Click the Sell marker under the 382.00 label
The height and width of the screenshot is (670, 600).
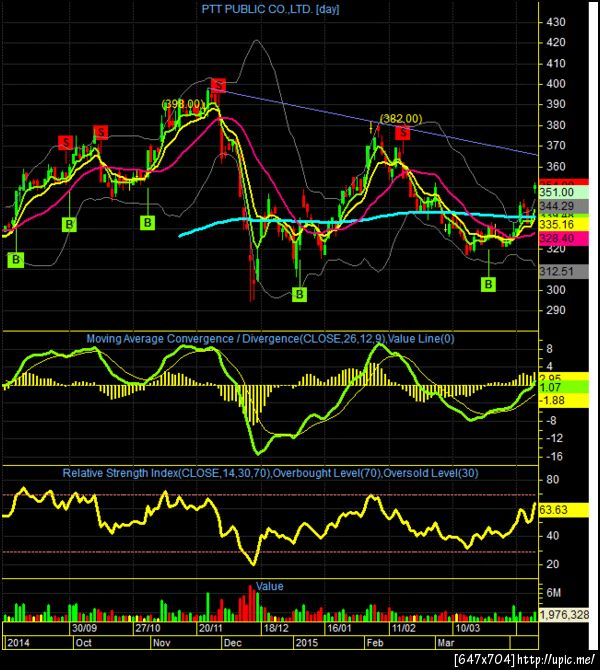tap(403, 133)
